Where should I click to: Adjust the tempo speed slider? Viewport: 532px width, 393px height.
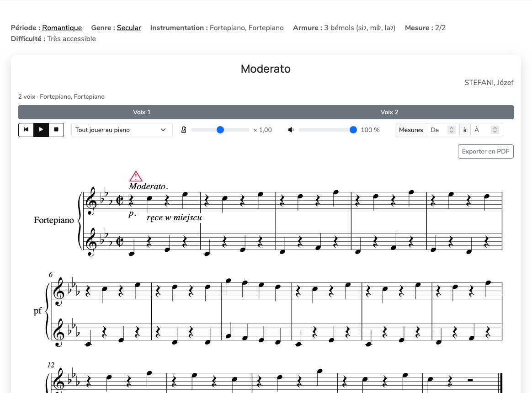tap(220, 130)
